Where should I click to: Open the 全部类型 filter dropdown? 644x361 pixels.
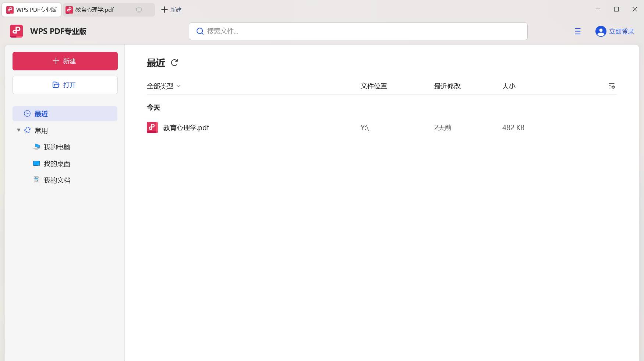click(x=164, y=86)
